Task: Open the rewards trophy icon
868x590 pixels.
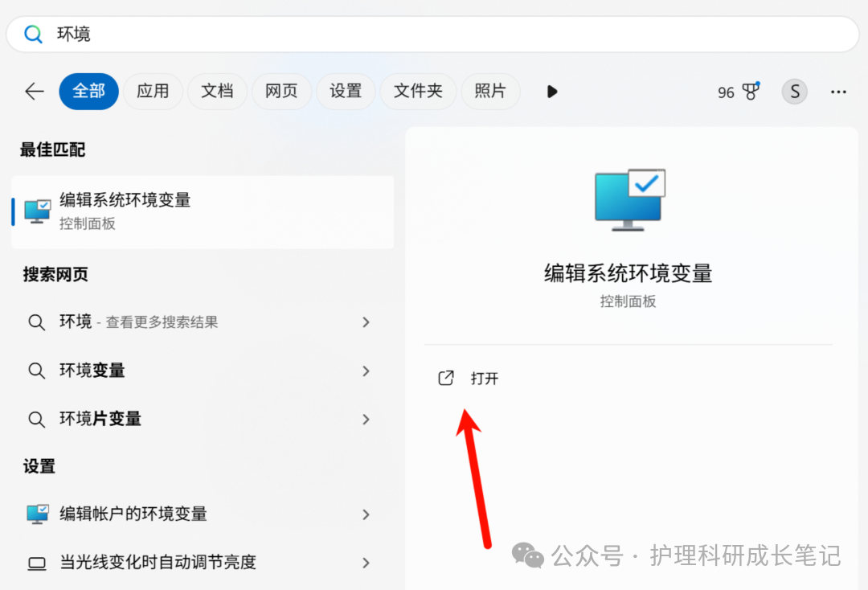Action: [751, 92]
